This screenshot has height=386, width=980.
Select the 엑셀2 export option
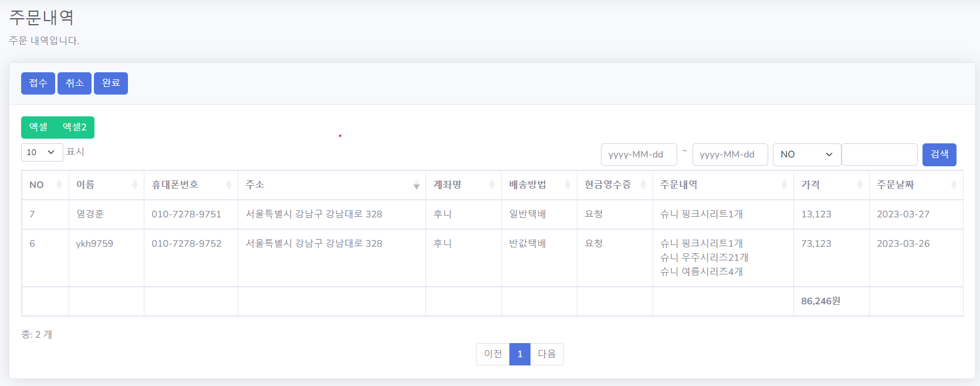click(x=73, y=127)
